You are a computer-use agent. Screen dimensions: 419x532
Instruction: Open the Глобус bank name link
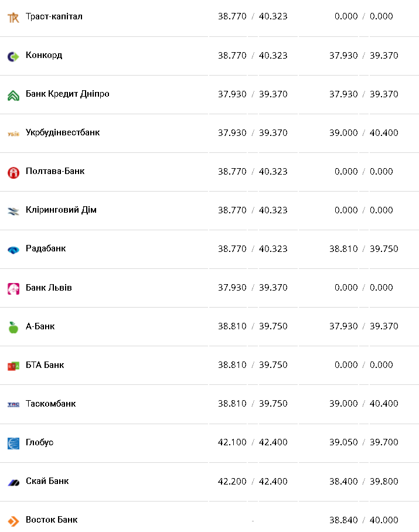(x=39, y=442)
